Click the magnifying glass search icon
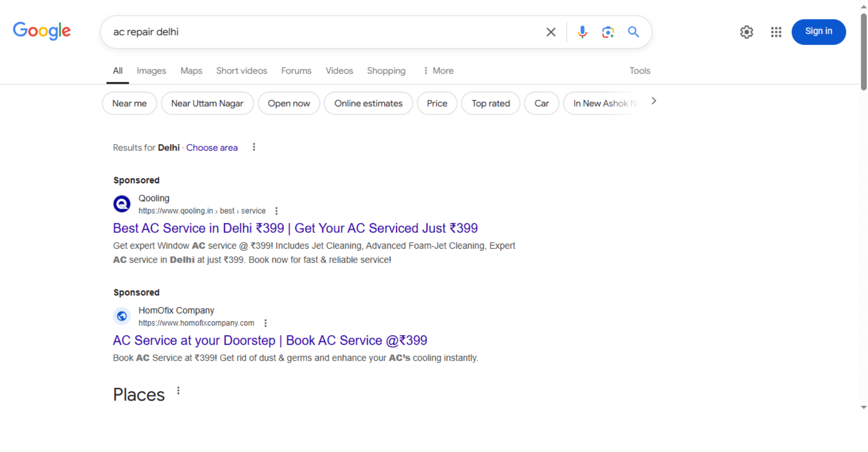868x452 pixels. tap(633, 32)
